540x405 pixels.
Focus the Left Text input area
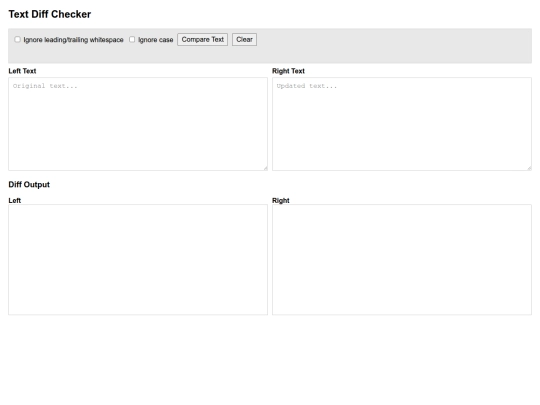click(138, 124)
